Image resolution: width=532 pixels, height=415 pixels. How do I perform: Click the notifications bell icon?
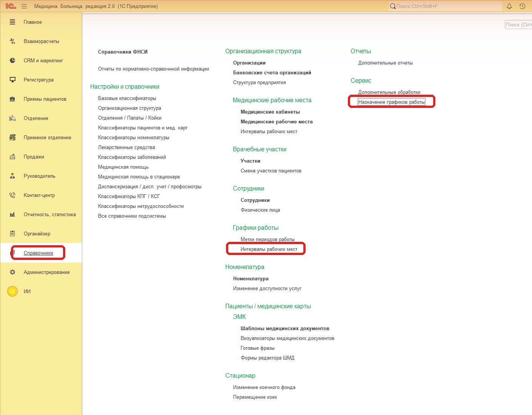(x=509, y=6)
